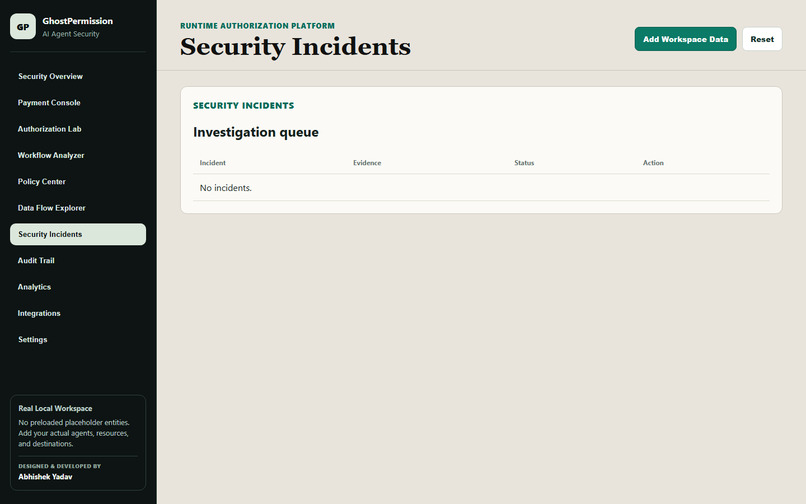Click the GP logo badge
This screenshot has width=806, height=504.
[23, 27]
